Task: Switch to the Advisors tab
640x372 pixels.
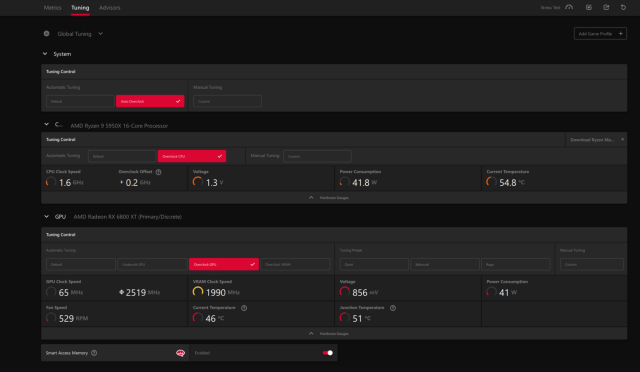Action: 110,7
